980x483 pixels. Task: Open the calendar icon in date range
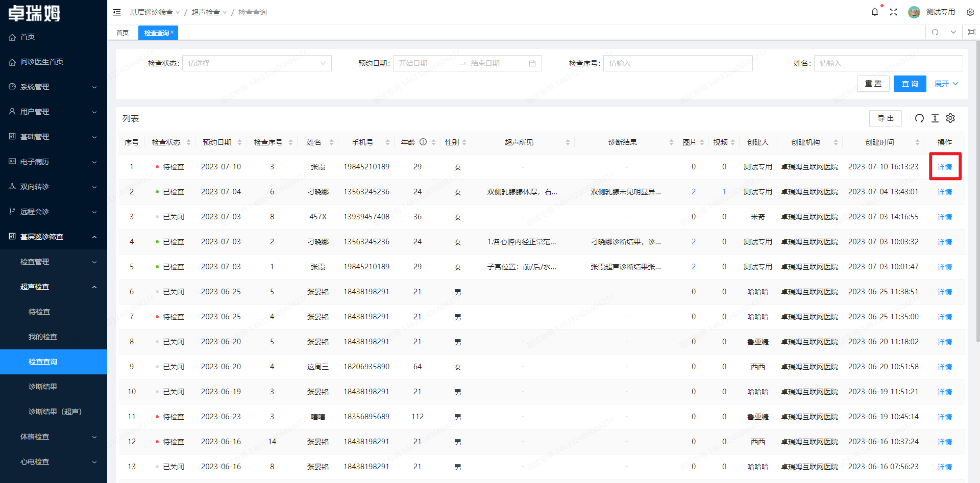coord(532,63)
